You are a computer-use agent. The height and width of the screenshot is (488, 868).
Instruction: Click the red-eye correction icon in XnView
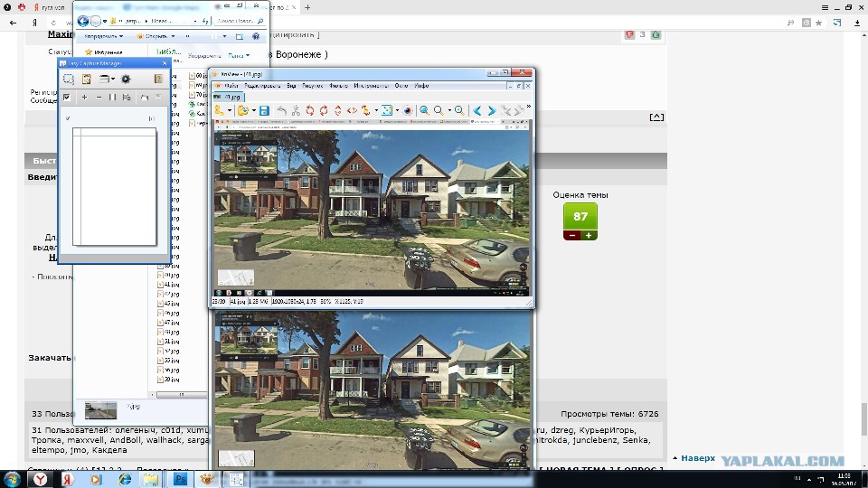[x=408, y=110]
